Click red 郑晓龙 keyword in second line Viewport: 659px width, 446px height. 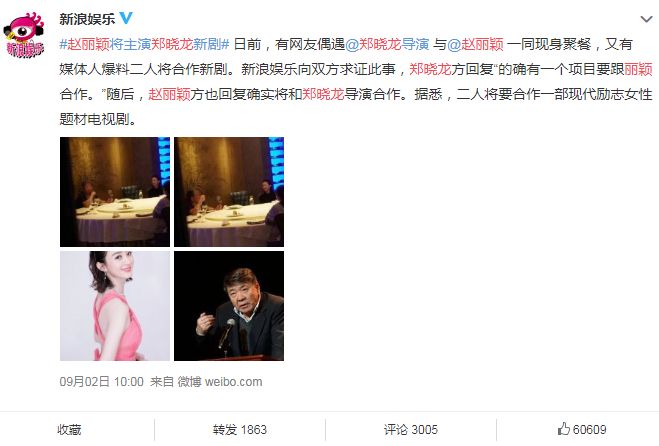430,69
